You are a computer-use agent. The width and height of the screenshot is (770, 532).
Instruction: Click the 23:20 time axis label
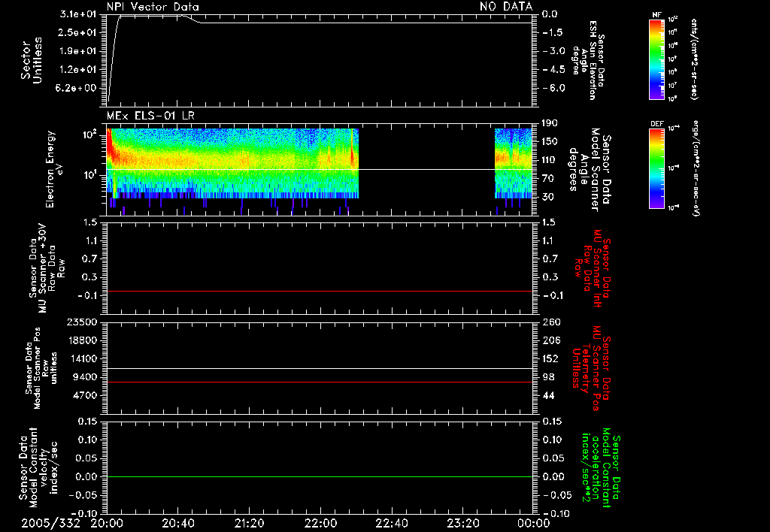coord(462,523)
